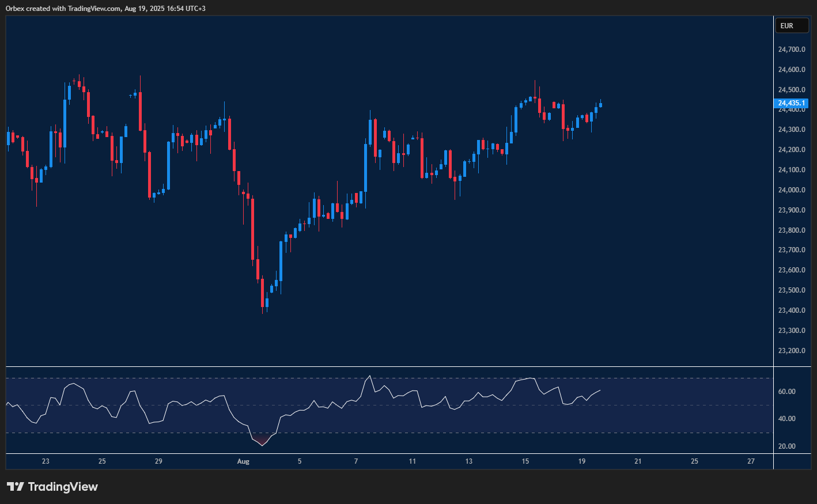Click the Aug label on the time axis

point(243,461)
